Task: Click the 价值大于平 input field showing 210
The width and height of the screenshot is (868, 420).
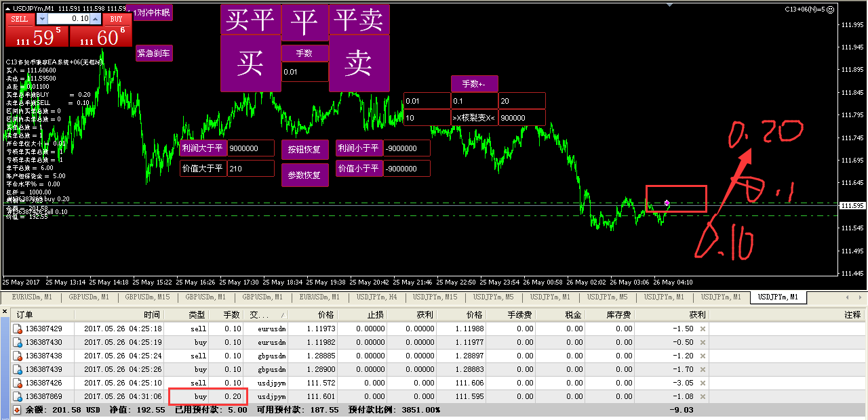Action: point(250,169)
